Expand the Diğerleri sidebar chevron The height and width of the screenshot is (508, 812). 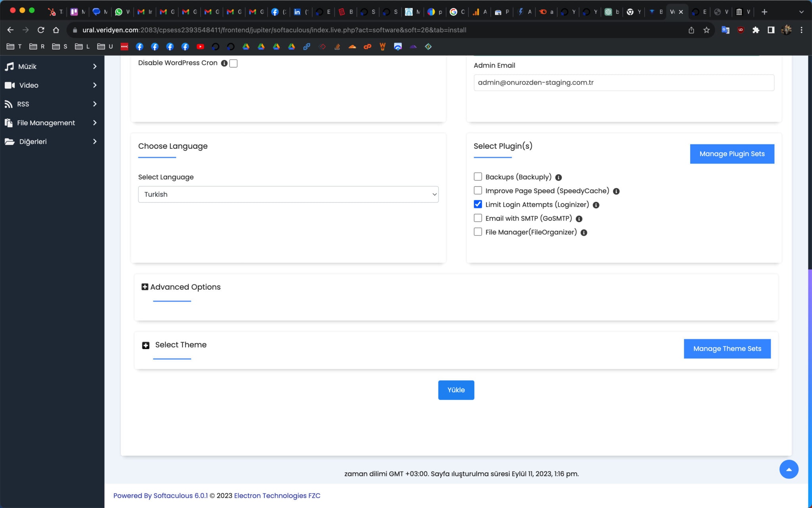(95, 142)
